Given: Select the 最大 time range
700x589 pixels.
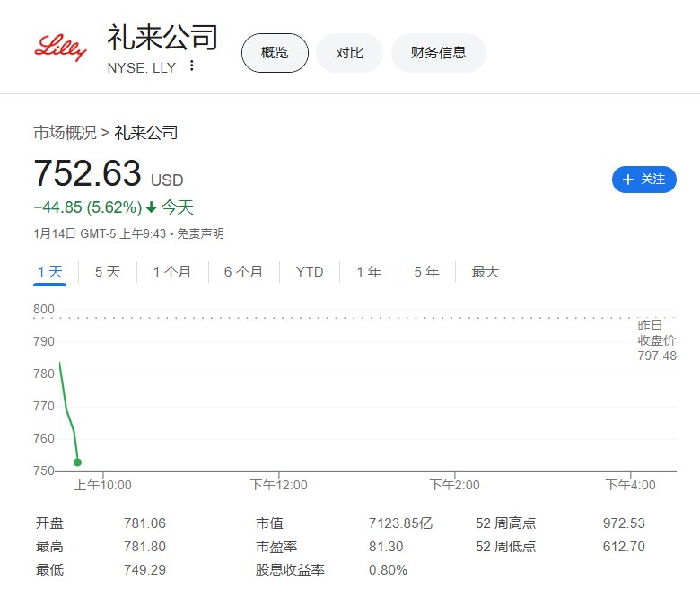Looking at the screenshot, I should click(486, 272).
